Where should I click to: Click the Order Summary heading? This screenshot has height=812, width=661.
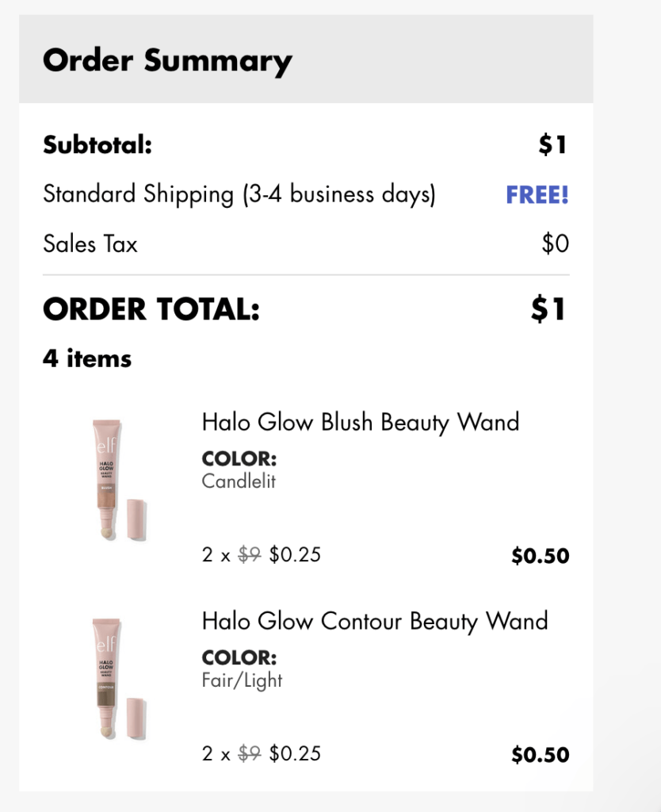pos(167,60)
